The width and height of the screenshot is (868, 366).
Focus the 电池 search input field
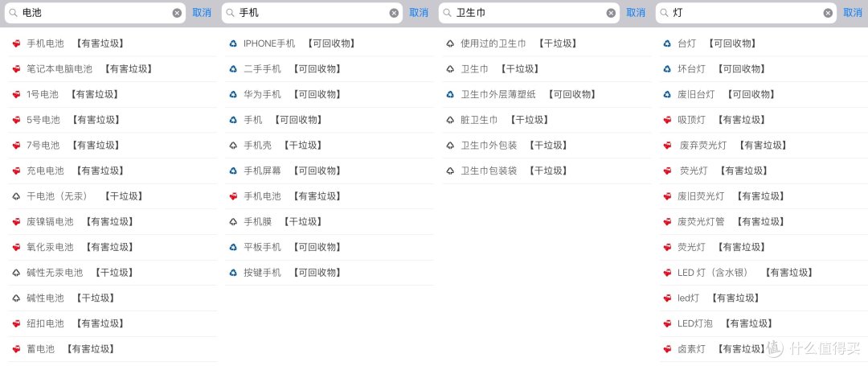95,14
